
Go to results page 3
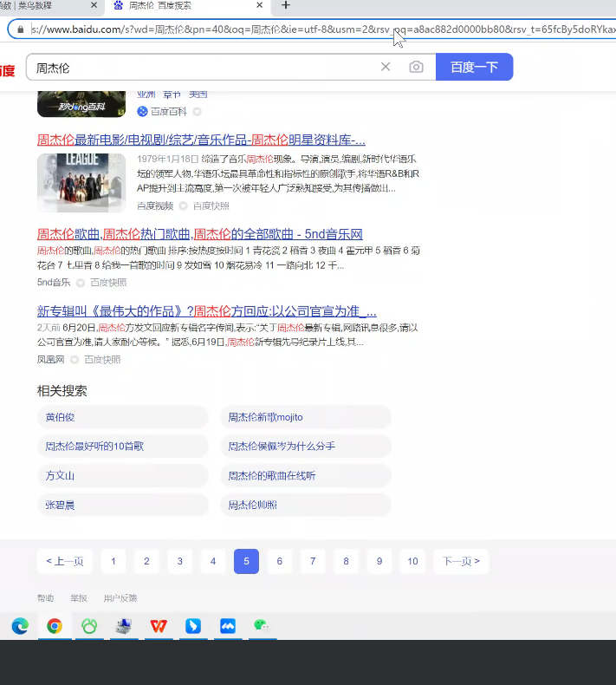pyautogui.click(x=180, y=561)
